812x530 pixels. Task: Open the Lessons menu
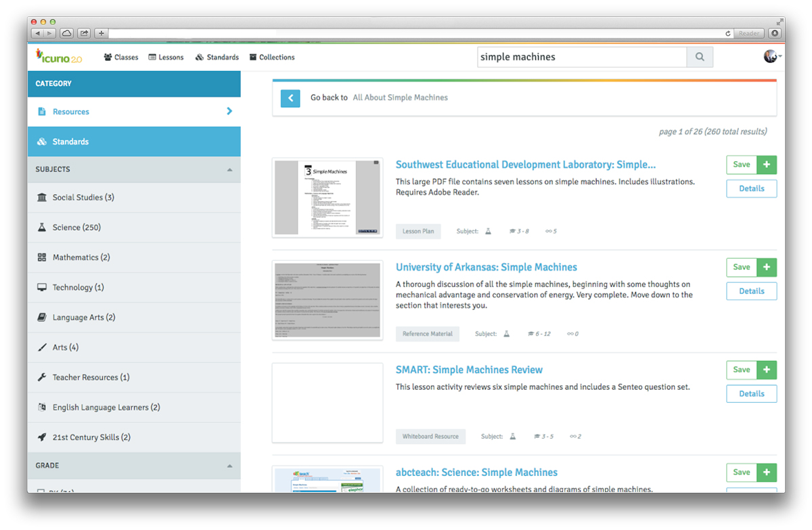tap(166, 58)
